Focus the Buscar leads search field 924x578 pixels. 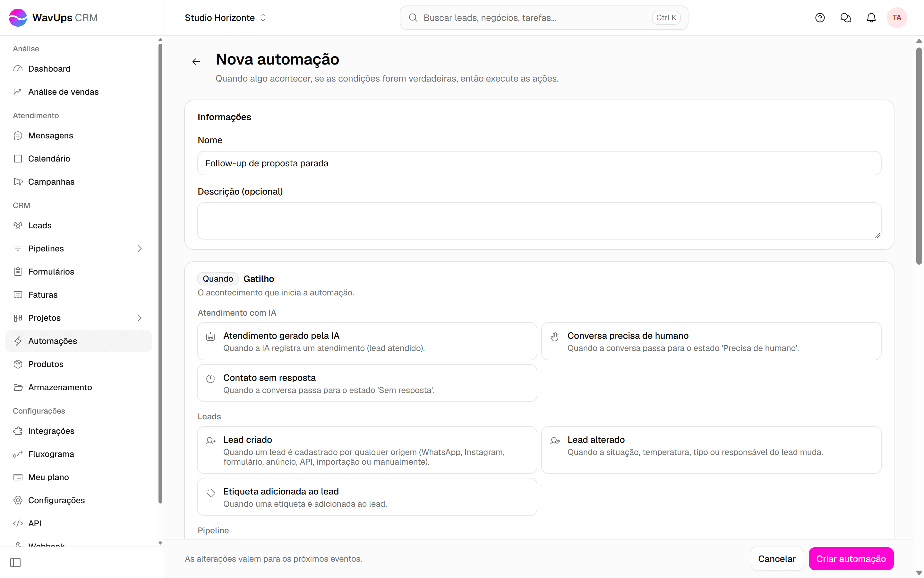coord(544,18)
